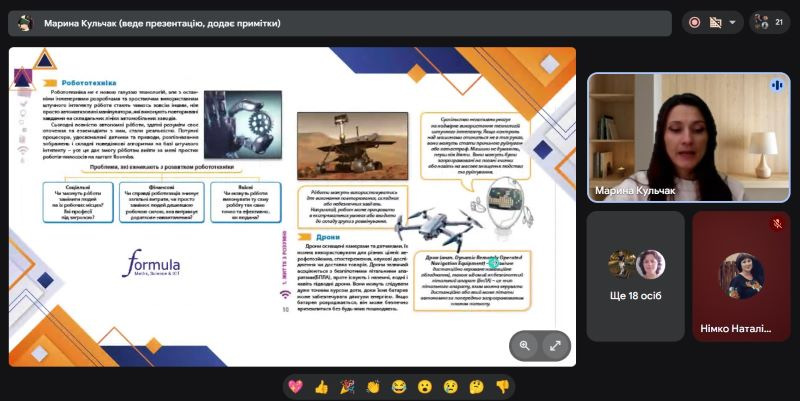Viewport: 800px width, 401px height.
Task: Zoom in on the shared presentation
Action: pos(524,345)
